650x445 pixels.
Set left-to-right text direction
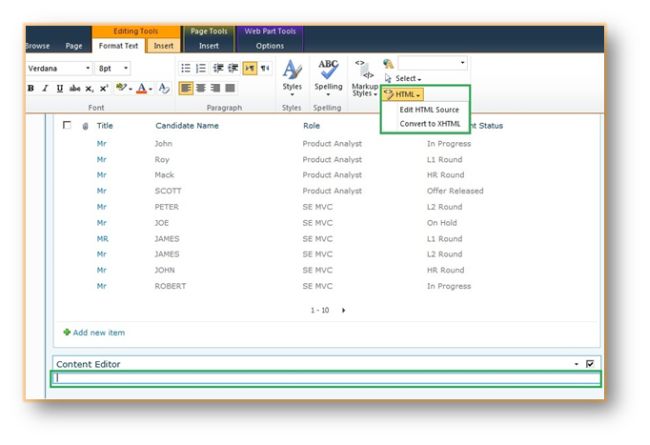250,68
